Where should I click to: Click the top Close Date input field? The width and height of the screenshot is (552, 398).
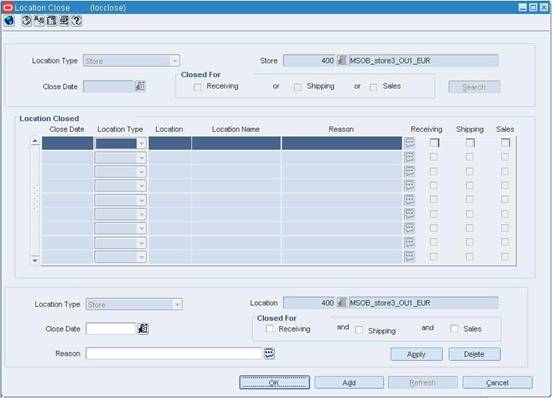(x=108, y=87)
